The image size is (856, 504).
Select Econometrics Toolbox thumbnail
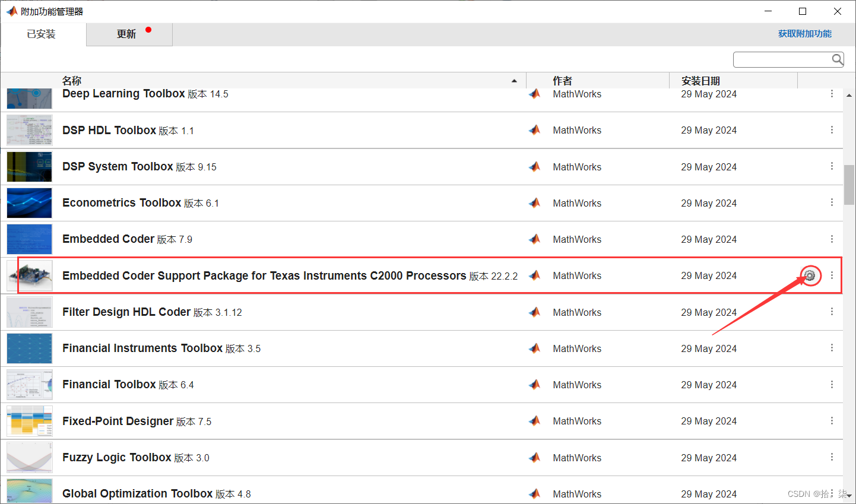click(x=30, y=203)
